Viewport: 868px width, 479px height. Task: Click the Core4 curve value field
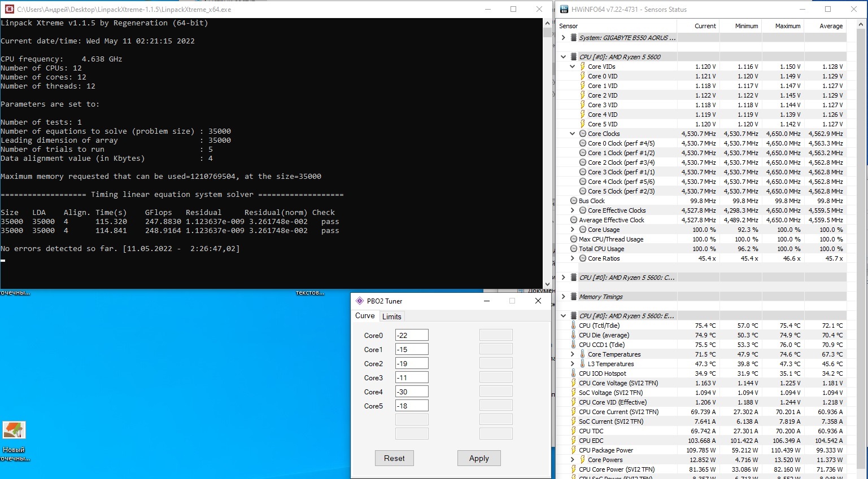click(412, 392)
